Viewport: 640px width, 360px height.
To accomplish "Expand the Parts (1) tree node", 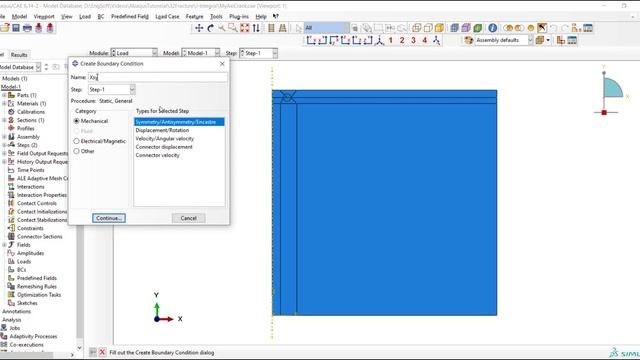I will (x=4, y=95).
